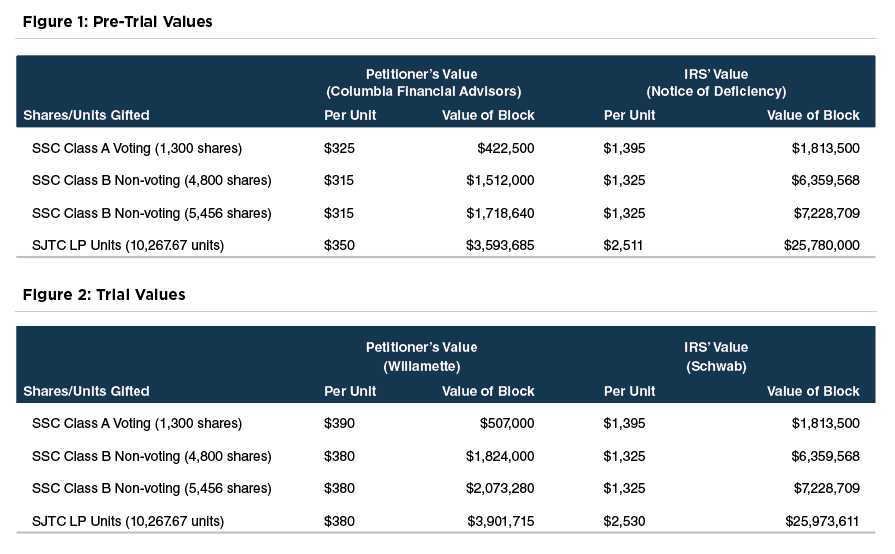Screen dimensions: 895x554
Task: Click the $1,824,000 block value
Action: [x=500, y=457]
